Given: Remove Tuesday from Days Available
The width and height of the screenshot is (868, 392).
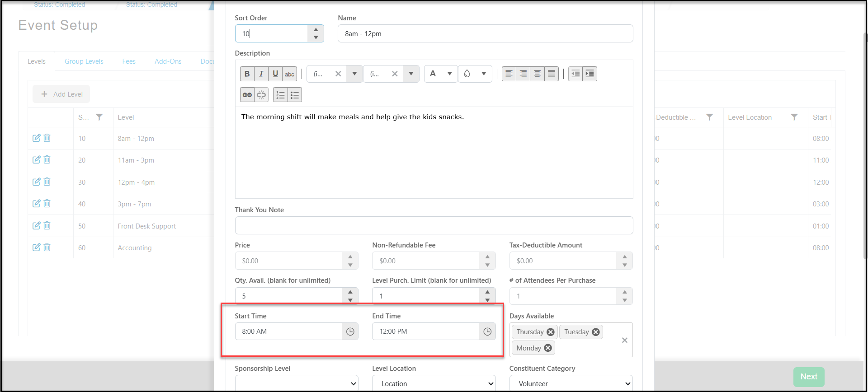Looking at the screenshot, I should click(596, 332).
